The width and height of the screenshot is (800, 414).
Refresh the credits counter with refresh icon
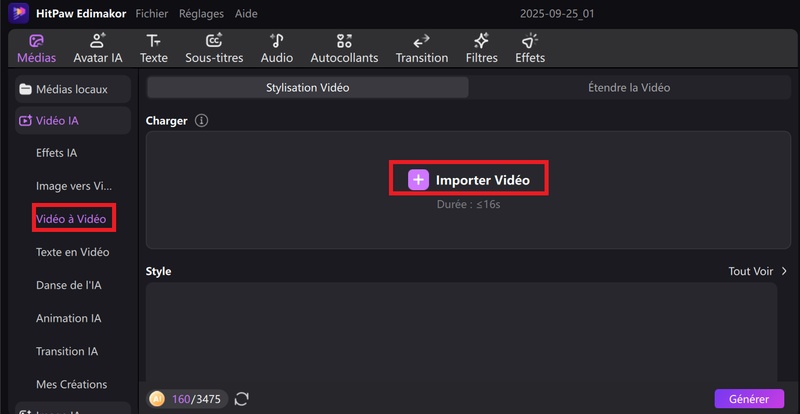[242, 399]
